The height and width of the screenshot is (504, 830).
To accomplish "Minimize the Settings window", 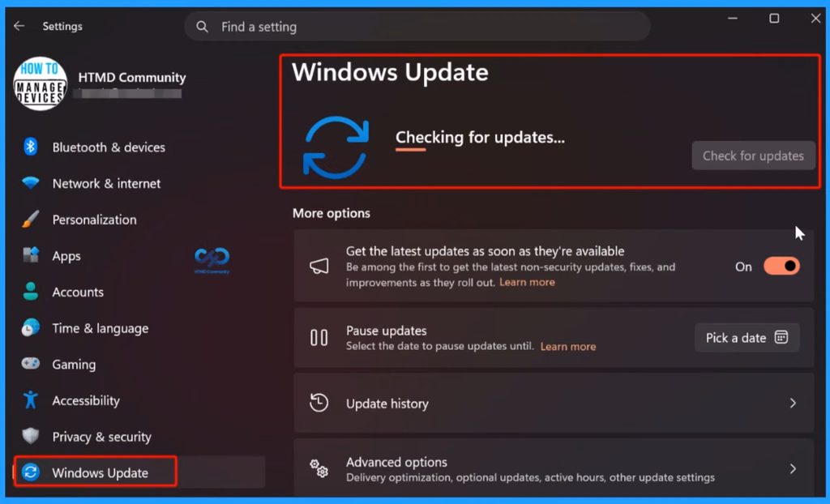I will point(733,18).
